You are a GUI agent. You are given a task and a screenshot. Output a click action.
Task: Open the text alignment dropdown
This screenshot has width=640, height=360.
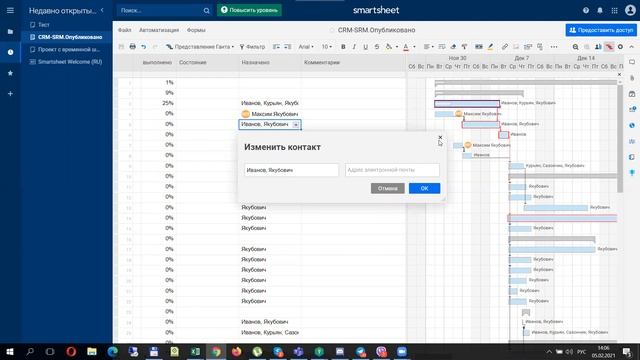click(x=428, y=47)
